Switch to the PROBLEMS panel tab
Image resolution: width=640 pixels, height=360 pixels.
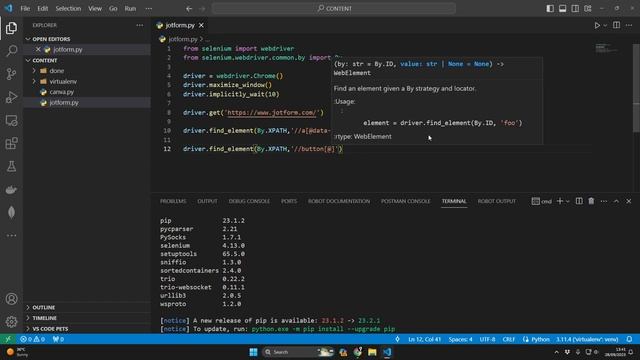click(173, 201)
